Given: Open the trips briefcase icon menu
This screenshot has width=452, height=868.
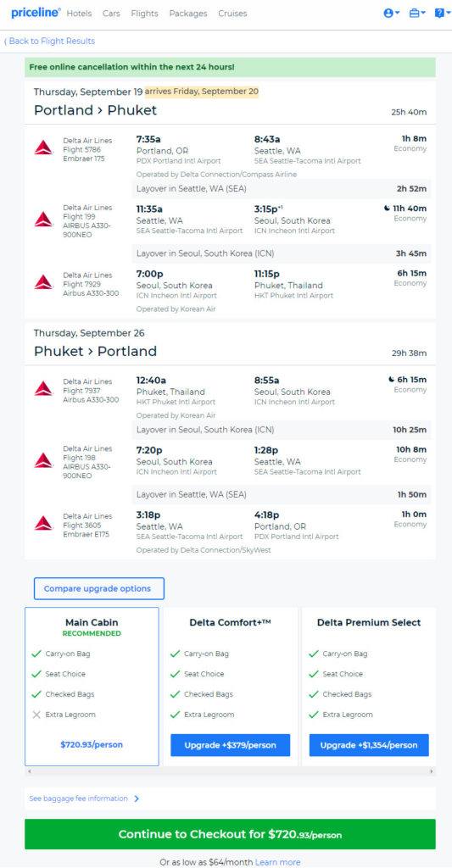Looking at the screenshot, I should [417, 14].
